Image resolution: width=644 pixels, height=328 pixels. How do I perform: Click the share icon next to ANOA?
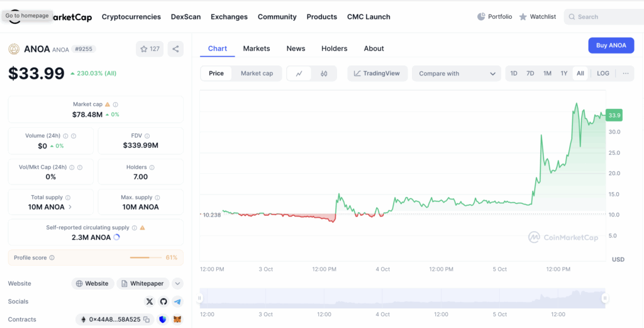175,48
